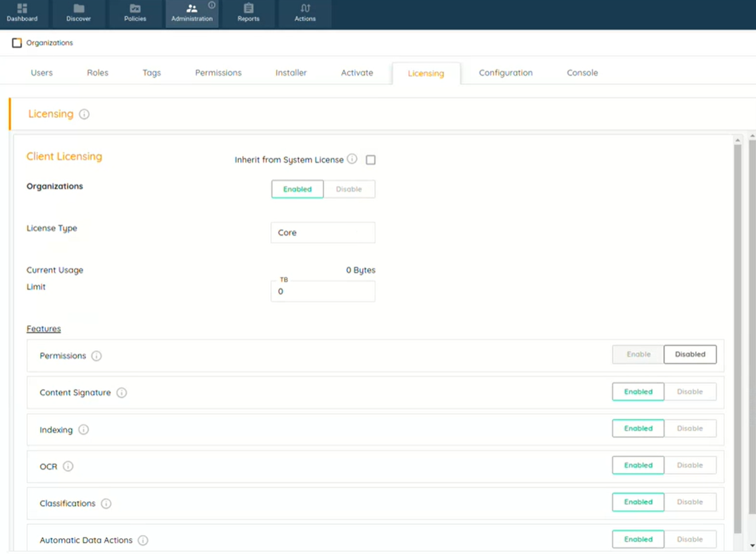
Task: Tick the Organizations checkbox in the breadcrumb
Action: click(17, 43)
